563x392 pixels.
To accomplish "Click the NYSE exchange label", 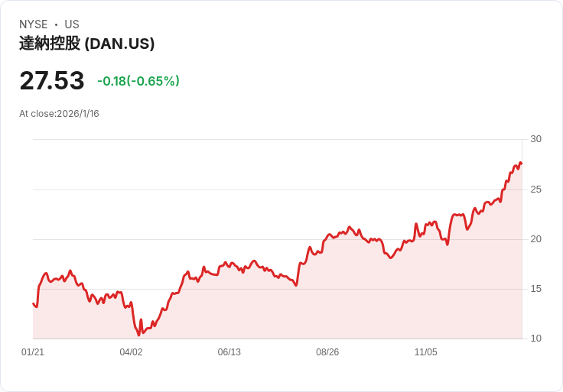I will click(x=34, y=24).
